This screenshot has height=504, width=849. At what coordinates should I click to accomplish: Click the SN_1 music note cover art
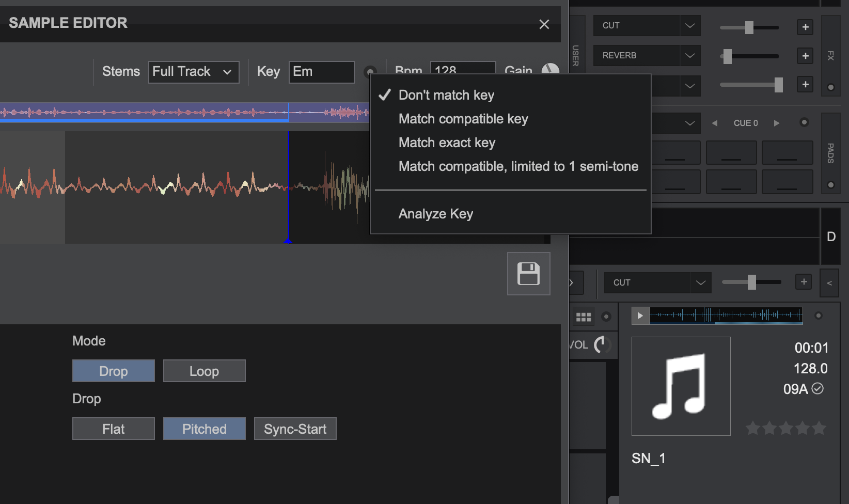click(681, 386)
